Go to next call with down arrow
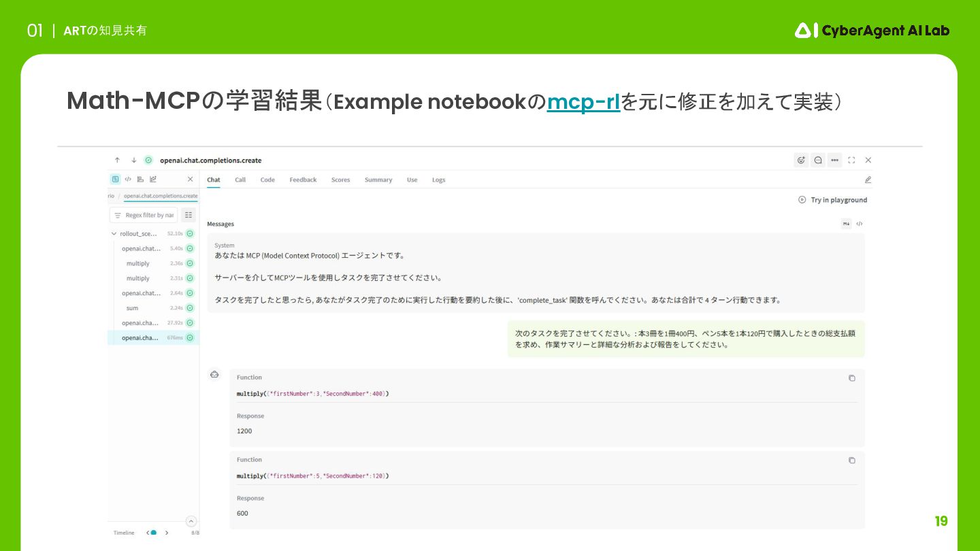The width and height of the screenshot is (980, 551). tap(133, 161)
